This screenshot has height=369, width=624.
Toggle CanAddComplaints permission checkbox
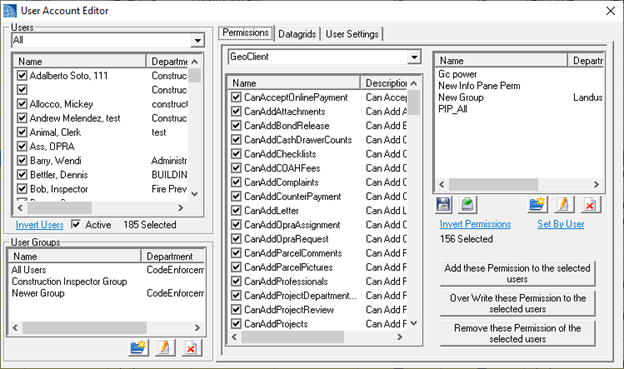click(236, 182)
